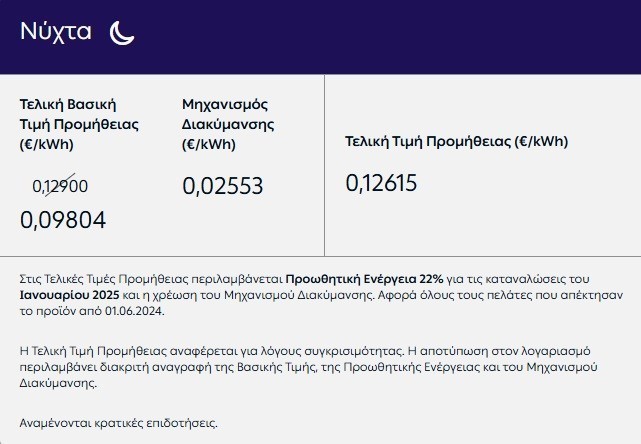
Task: Click the struck-through price 0,12900
Action: (60, 185)
